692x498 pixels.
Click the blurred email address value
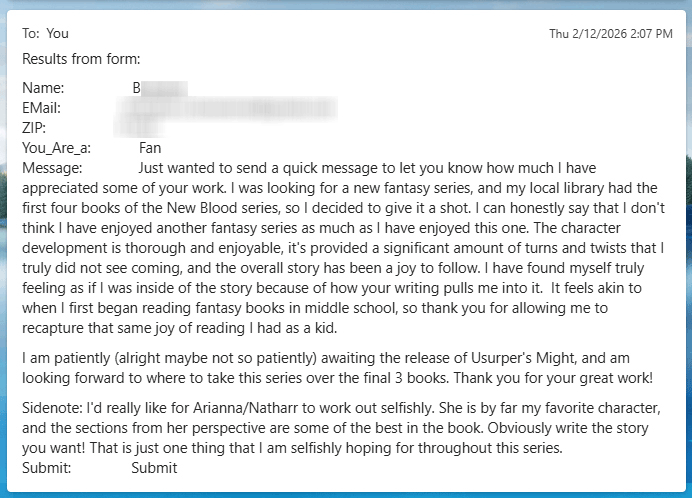click(235, 107)
